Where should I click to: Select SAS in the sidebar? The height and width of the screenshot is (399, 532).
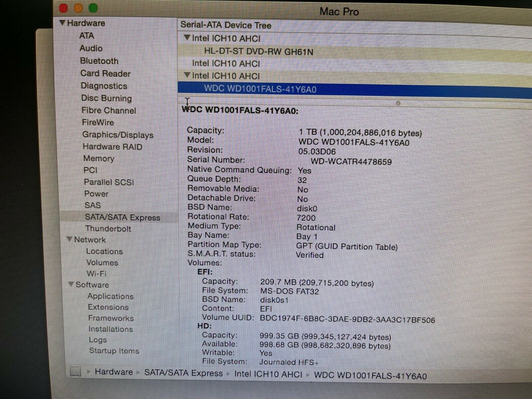(x=92, y=205)
